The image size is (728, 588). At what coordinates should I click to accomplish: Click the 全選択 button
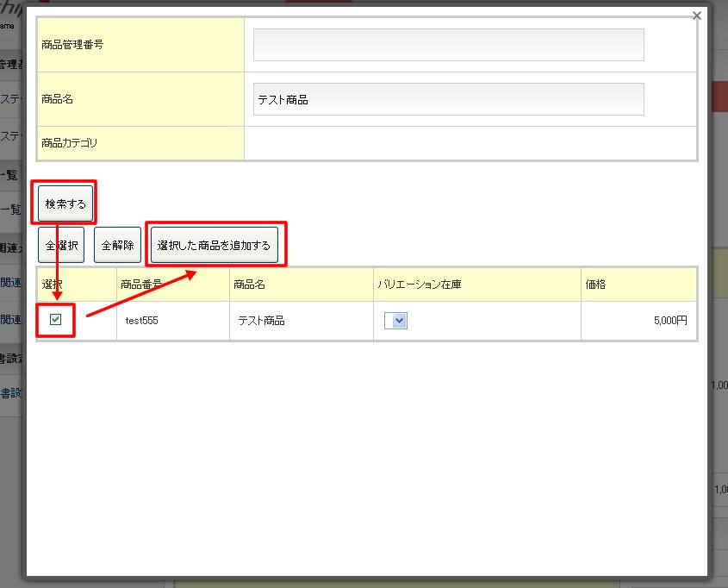pos(61,246)
